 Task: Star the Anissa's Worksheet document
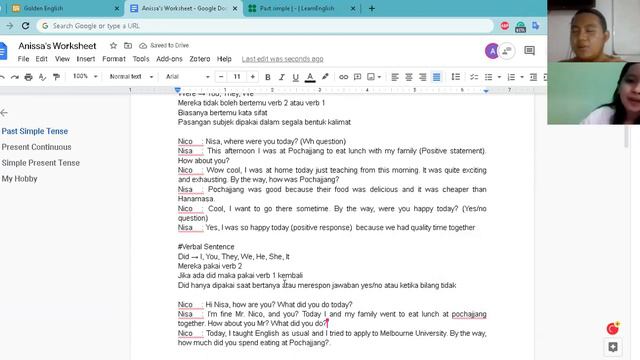pyautogui.click(x=113, y=45)
